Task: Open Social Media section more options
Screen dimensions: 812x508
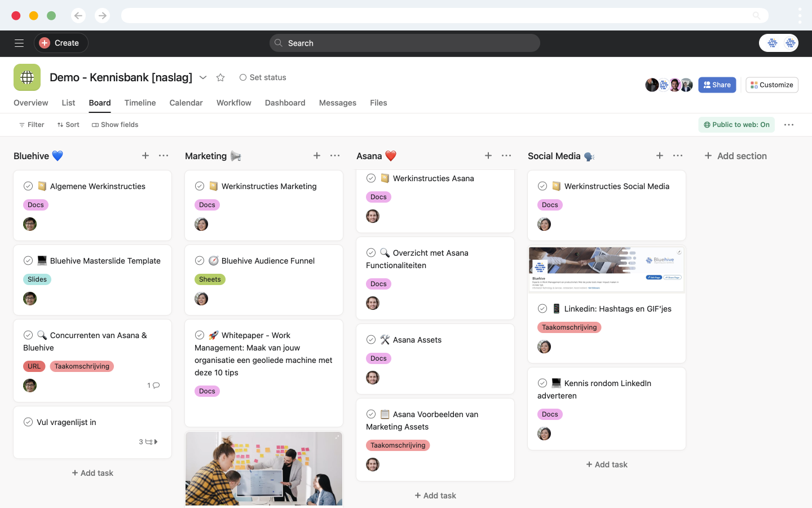Action: coord(678,156)
